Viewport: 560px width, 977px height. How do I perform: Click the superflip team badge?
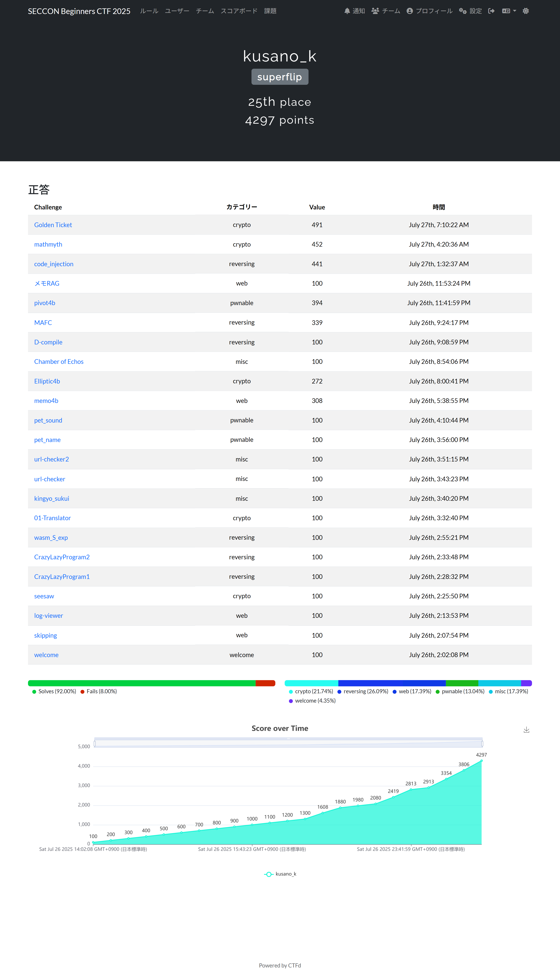tap(280, 77)
